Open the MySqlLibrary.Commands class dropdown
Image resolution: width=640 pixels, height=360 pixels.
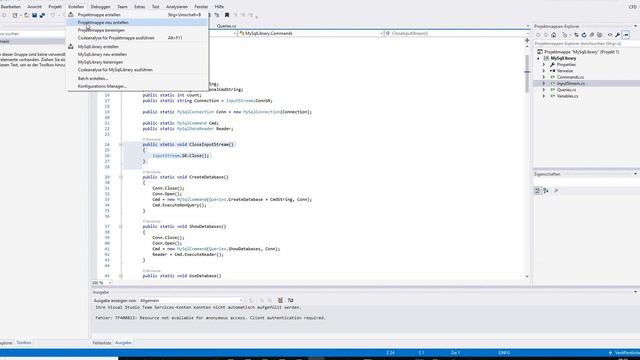point(311,33)
